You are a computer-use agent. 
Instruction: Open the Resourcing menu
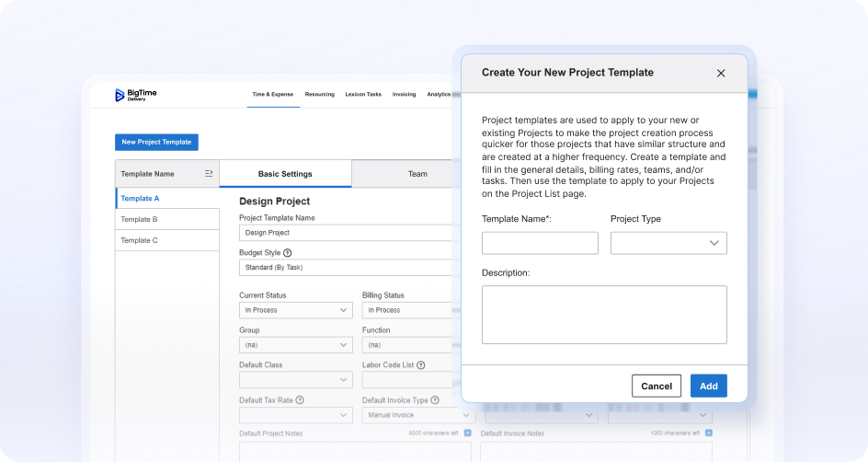point(319,94)
